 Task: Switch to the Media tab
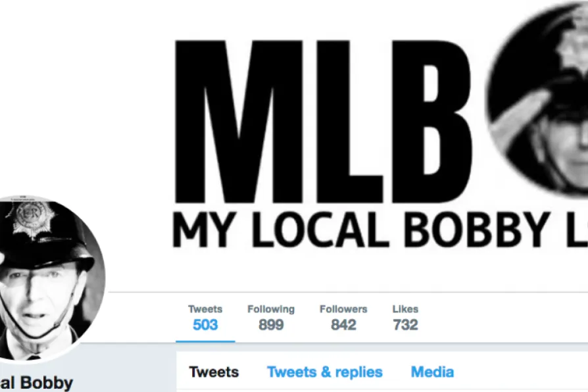point(432,372)
